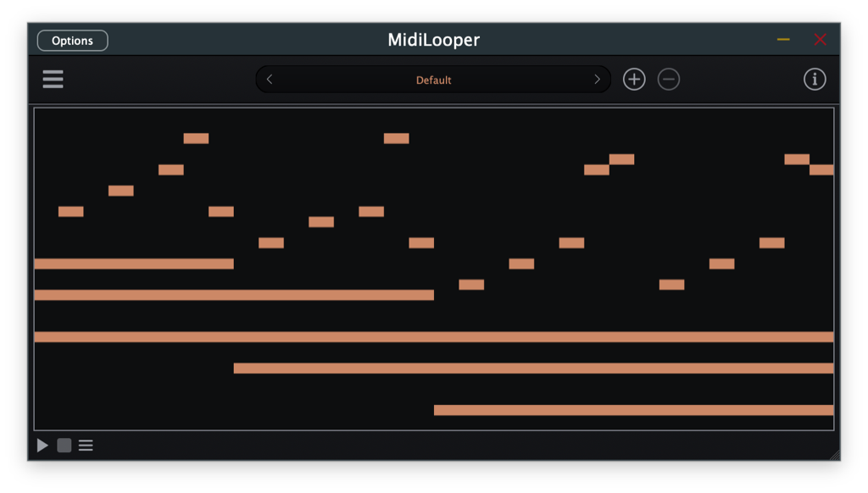Stop playback using the square control
Image resolution: width=868 pixels, height=493 pixels.
pos(64,445)
